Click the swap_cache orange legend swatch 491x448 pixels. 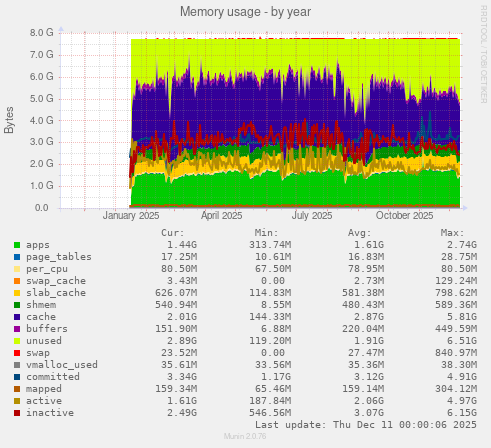[17, 281]
